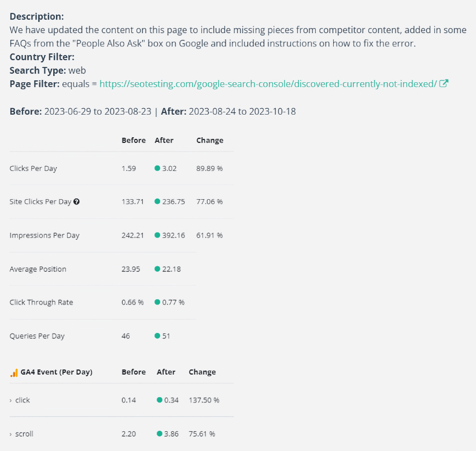Click the green dot next to 3.02
The width and height of the screenshot is (476, 451).
157,168
